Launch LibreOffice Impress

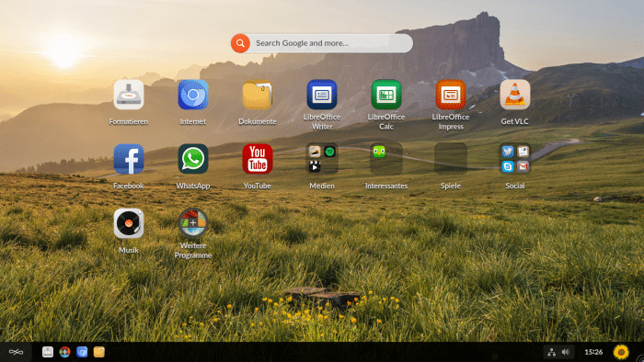pyautogui.click(x=451, y=95)
